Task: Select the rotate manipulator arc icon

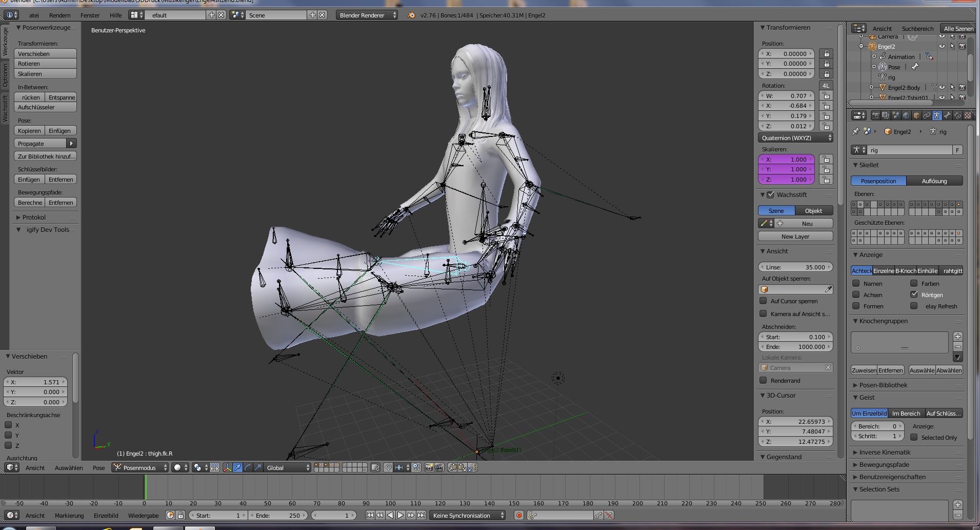Action: pyautogui.click(x=248, y=467)
